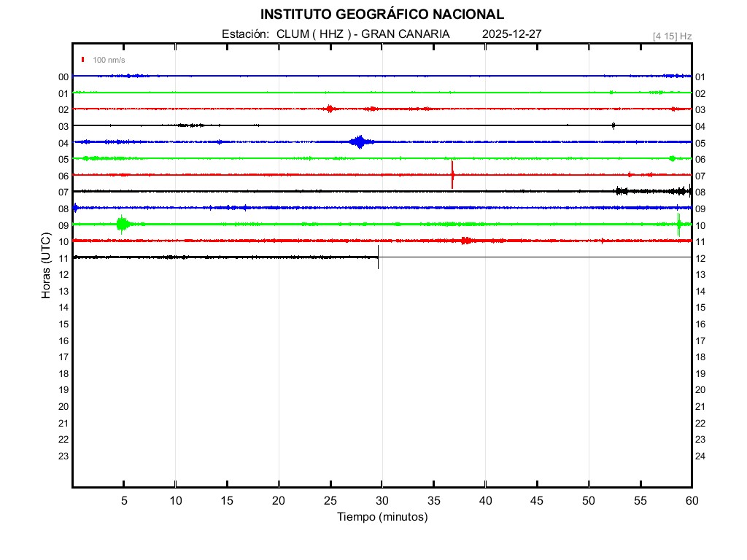Click the red 100 nm/s scale bar marker
This screenshot has width=747, height=560.
point(83,60)
